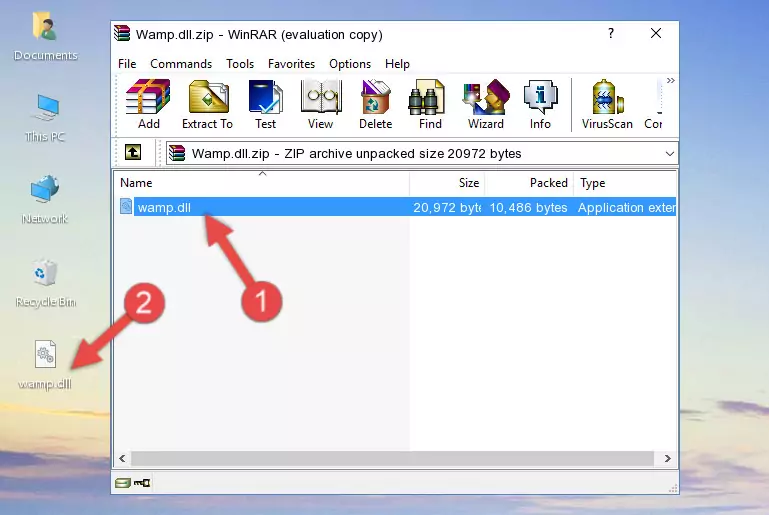Run the Test archive tool
The width and height of the screenshot is (769, 515).
point(265,104)
